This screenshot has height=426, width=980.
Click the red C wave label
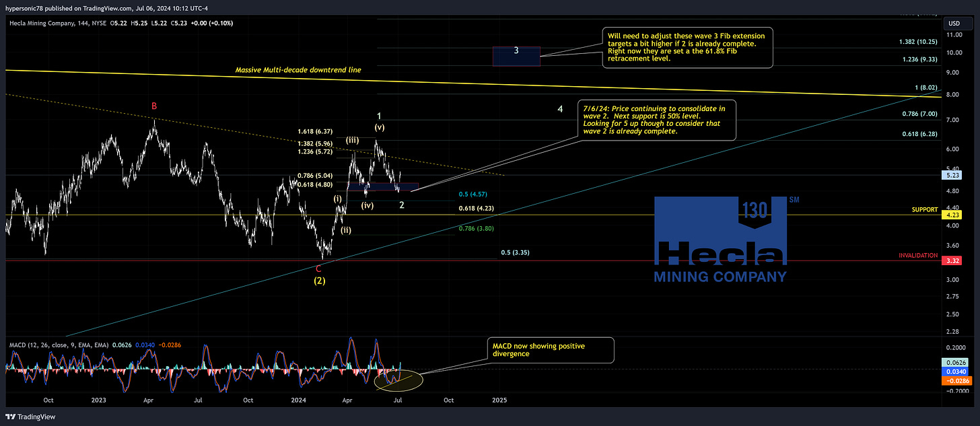click(x=318, y=269)
